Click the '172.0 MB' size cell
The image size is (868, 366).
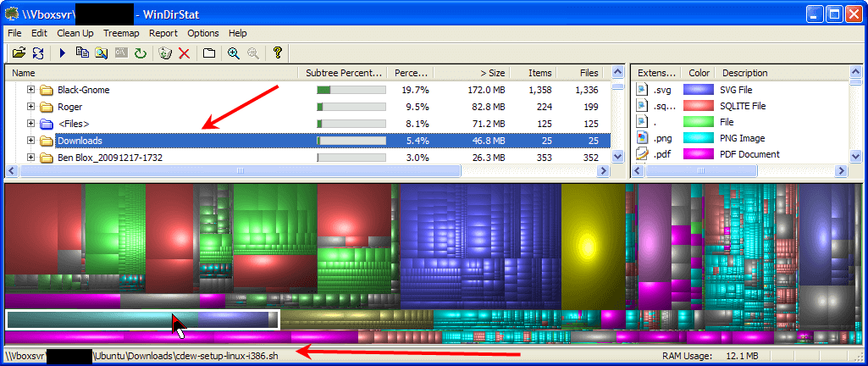click(487, 90)
